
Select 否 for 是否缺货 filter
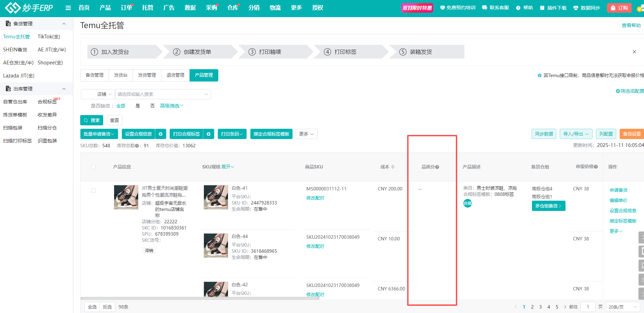(152, 106)
